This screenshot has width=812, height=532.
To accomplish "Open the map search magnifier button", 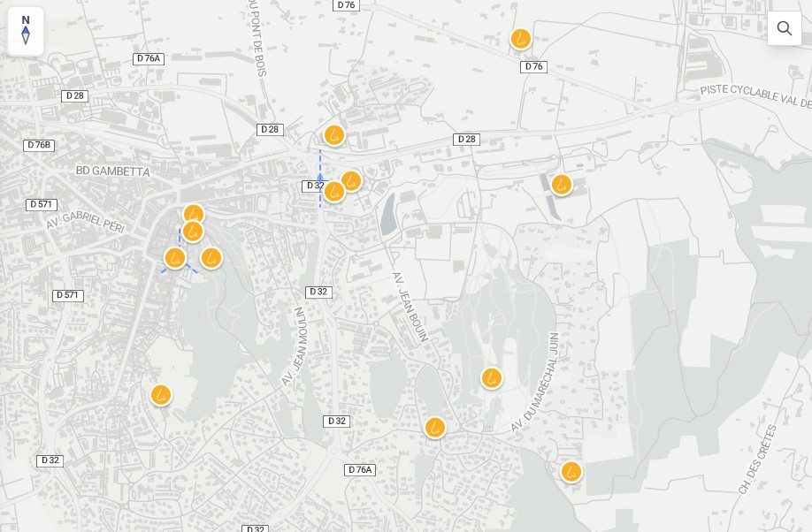I will [784, 28].
